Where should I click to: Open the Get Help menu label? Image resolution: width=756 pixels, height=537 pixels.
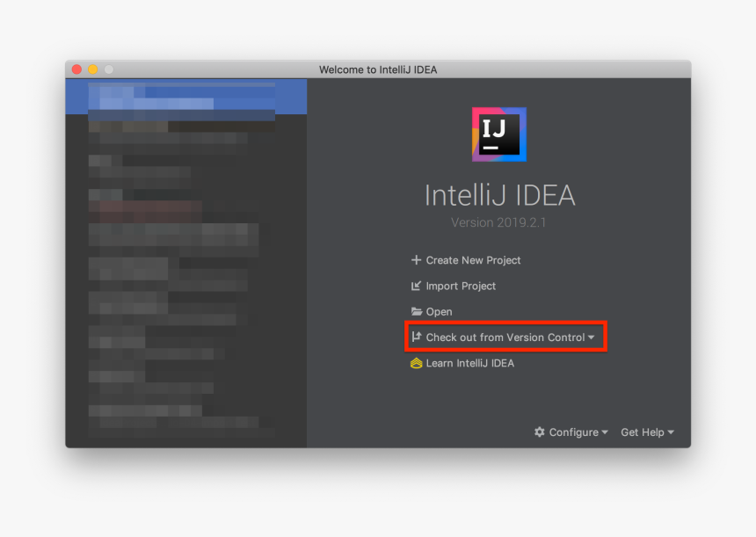click(642, 432)
